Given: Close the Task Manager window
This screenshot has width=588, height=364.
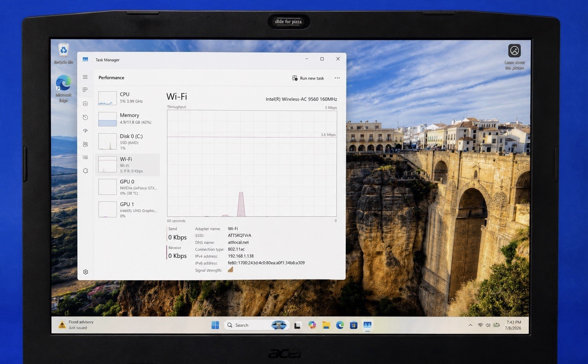Looking at the screenshot, I should tap(338, 59).
